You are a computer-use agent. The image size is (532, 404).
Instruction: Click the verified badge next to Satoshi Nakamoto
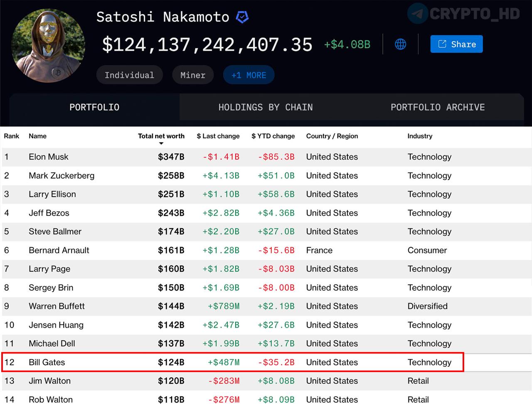[x=242, y=17]
